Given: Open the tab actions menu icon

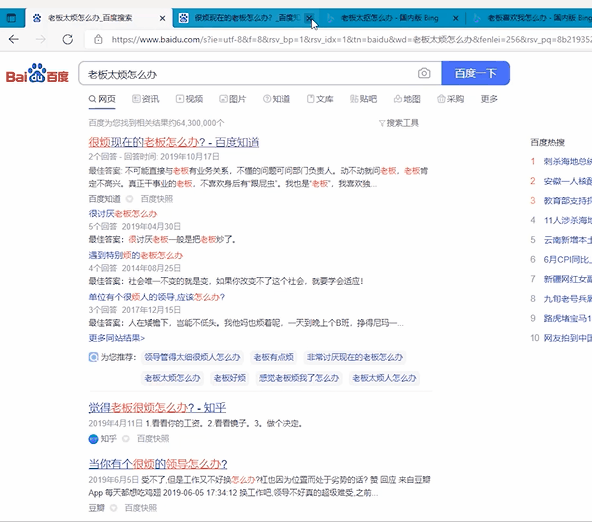Looking at the screenshot, I should [11, 18].
